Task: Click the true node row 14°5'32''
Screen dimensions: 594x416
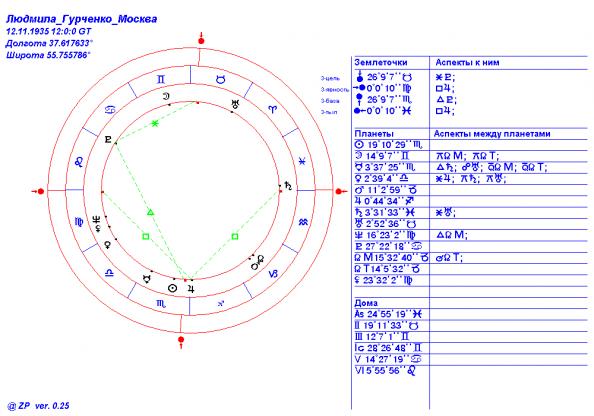Action: click(x=388, y=269)
